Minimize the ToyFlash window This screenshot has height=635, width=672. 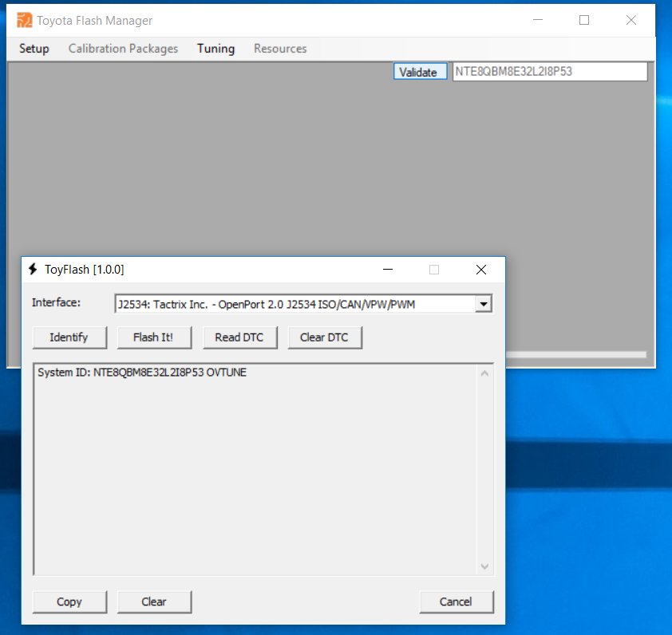(388, 270)
